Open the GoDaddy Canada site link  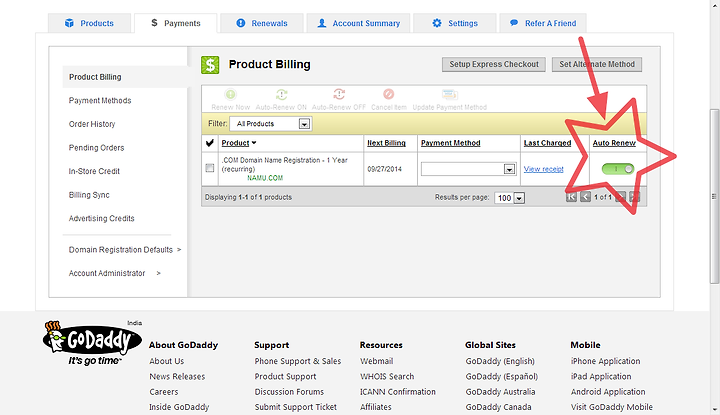click(499, 407)
